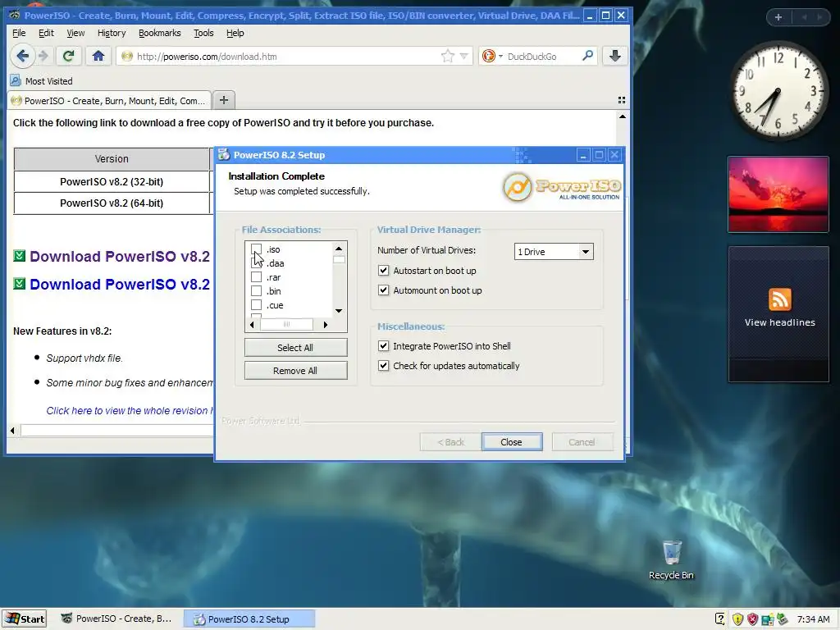This screenshot has width=840, height=630.
Task: Open the whole revision history link
Action: (130, 410)
